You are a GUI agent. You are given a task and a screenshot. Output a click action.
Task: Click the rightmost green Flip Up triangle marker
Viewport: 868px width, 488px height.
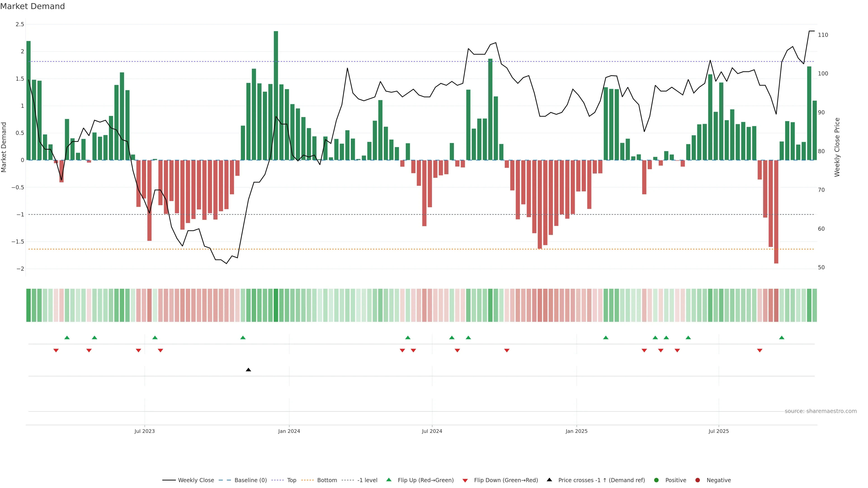(x=782, y=338)
